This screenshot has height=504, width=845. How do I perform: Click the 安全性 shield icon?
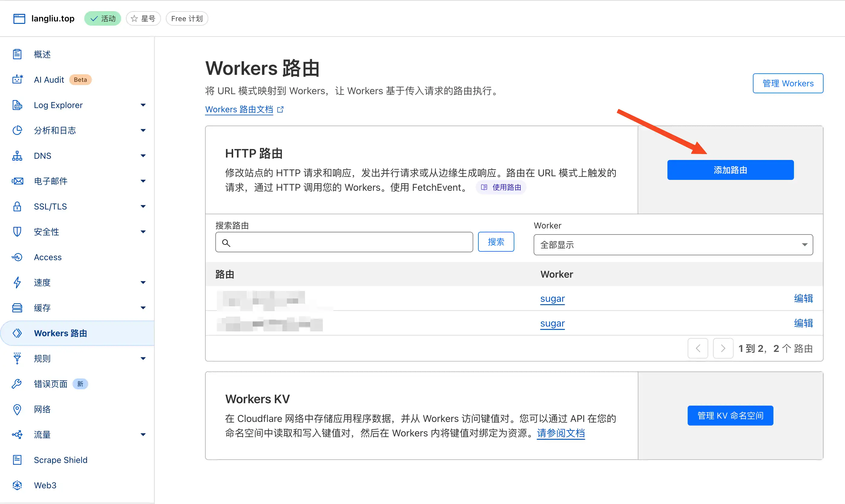click(x=17, y=231)
